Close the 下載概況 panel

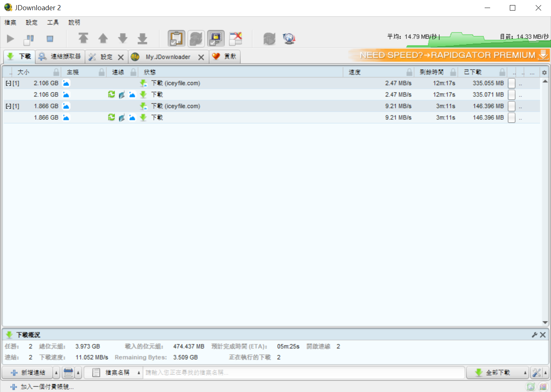tap(543, 335)
